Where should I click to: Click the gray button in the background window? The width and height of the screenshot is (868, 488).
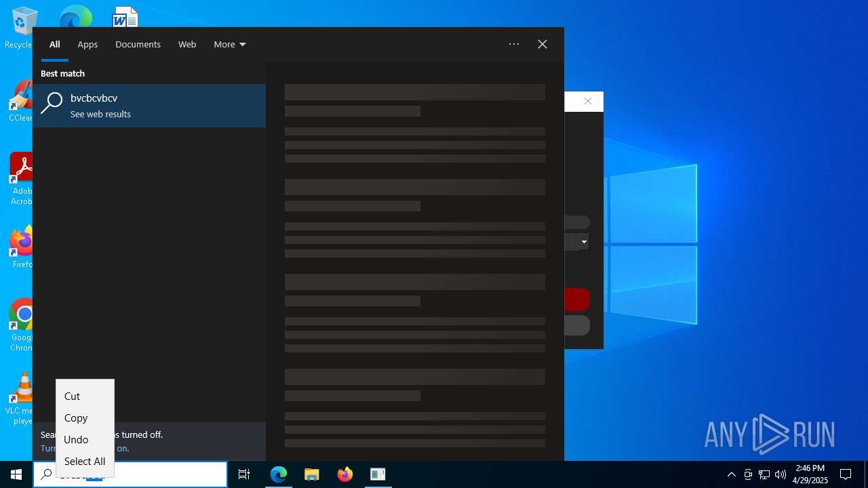(x=577, y=325)
